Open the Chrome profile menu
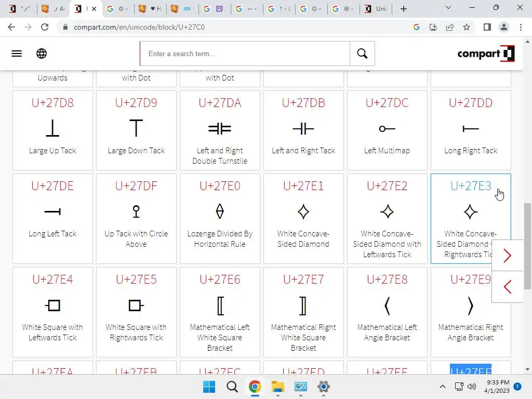The width and height of the screenshot is (532, 399). (504, 27)
